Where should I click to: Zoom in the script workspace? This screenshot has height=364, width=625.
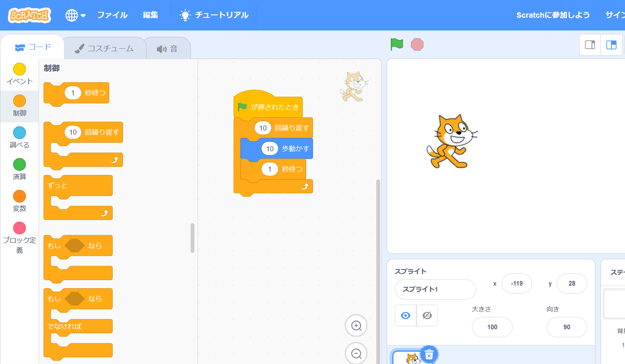(x=356, y=325)
